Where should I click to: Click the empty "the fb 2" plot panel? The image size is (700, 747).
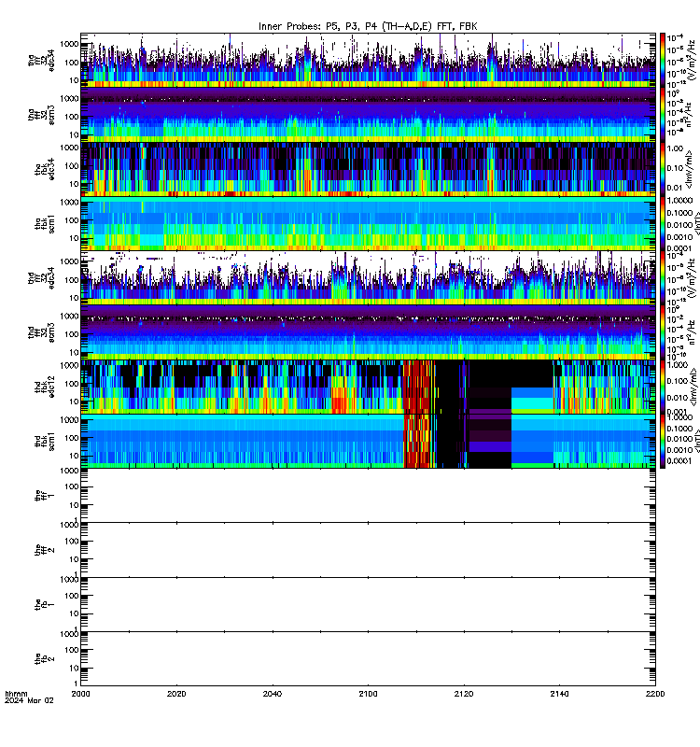(368, 659)
